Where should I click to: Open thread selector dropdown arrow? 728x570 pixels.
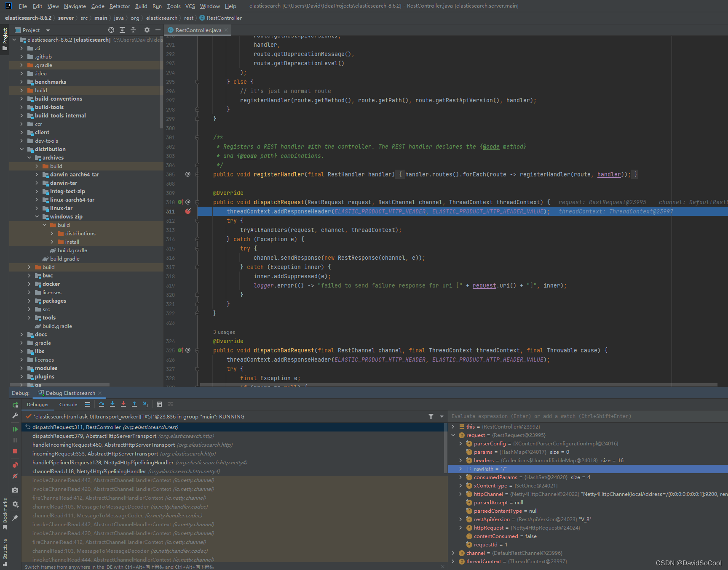point(442,416)
